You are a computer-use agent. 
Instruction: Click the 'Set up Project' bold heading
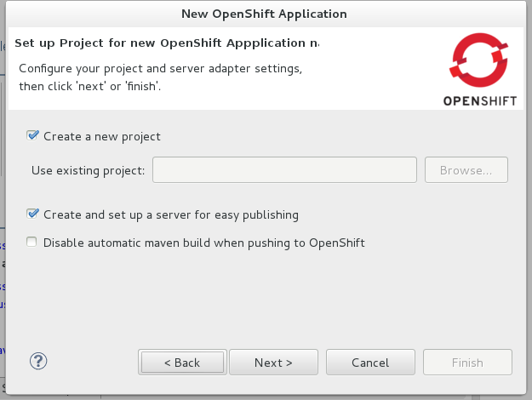pyautogui.click(x=167, y=43)
